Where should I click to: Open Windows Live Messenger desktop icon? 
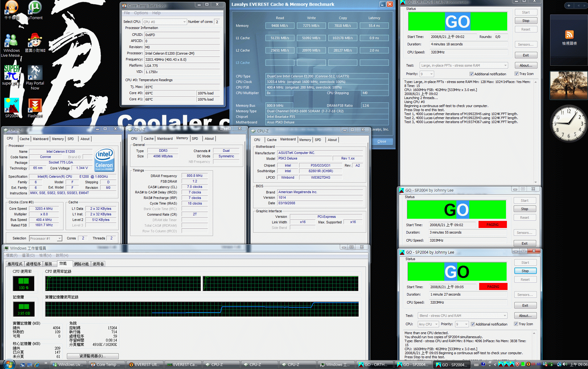11,46
